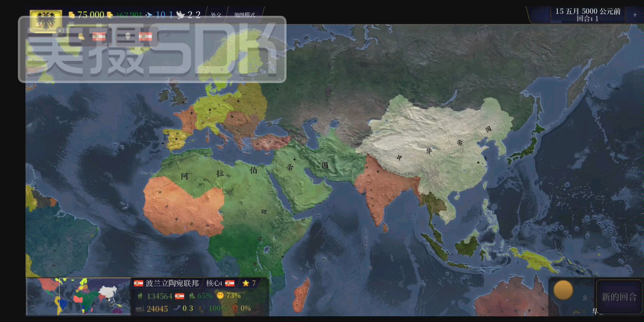Click the smiley happiness icon
Screen dimensions: 644x322
coord(220,295)
